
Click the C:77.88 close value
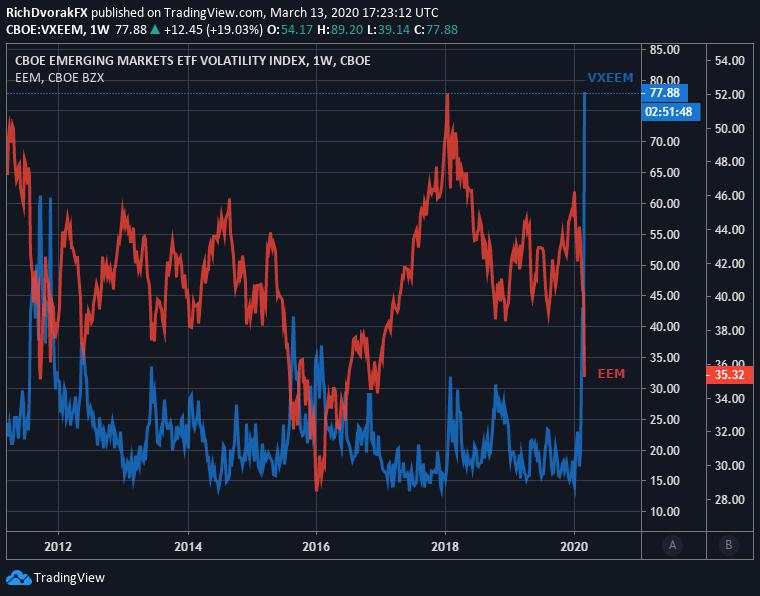click(x=435, y=30)
